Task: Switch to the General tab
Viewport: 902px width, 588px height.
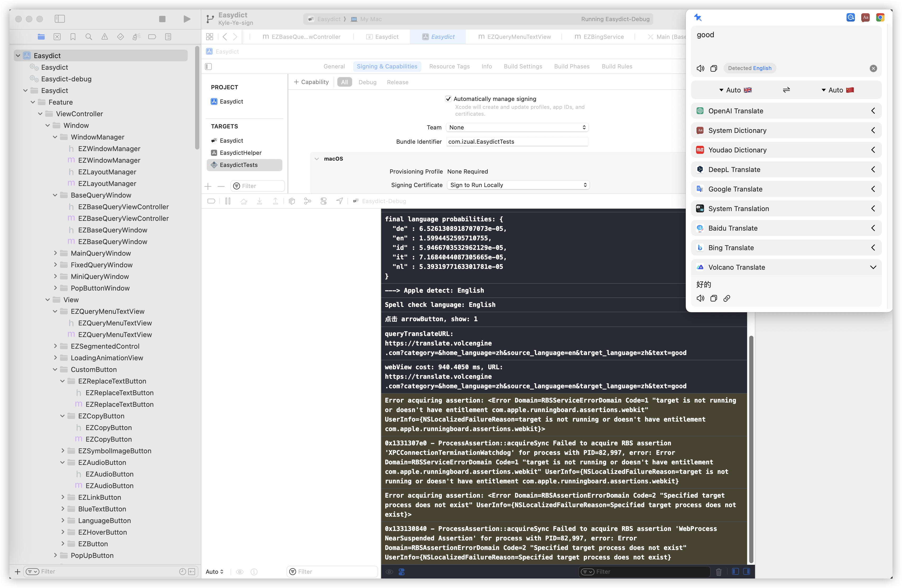Action: [x=334, y=67]
